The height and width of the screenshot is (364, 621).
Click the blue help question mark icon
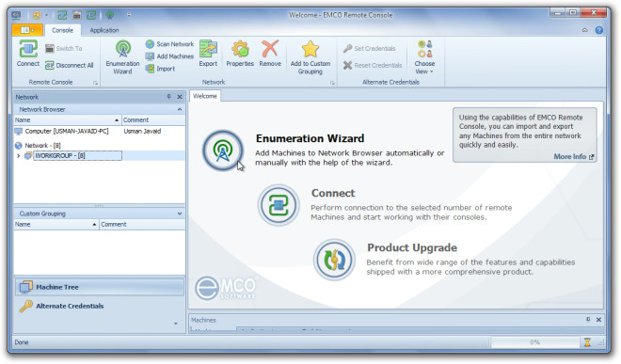coord(598,30)
